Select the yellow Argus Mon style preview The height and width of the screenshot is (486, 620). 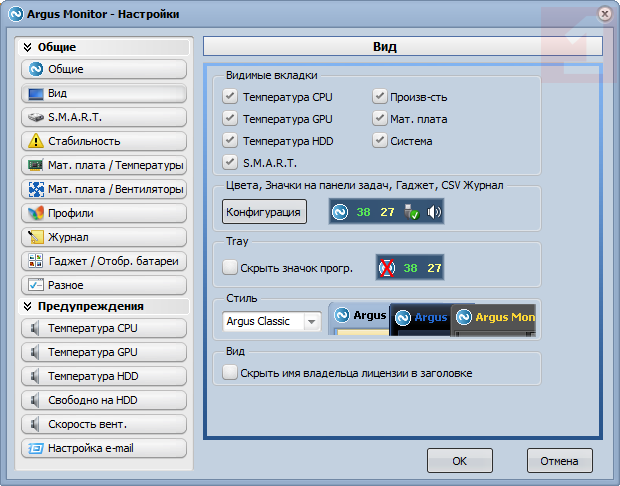(x=493, y=320)
